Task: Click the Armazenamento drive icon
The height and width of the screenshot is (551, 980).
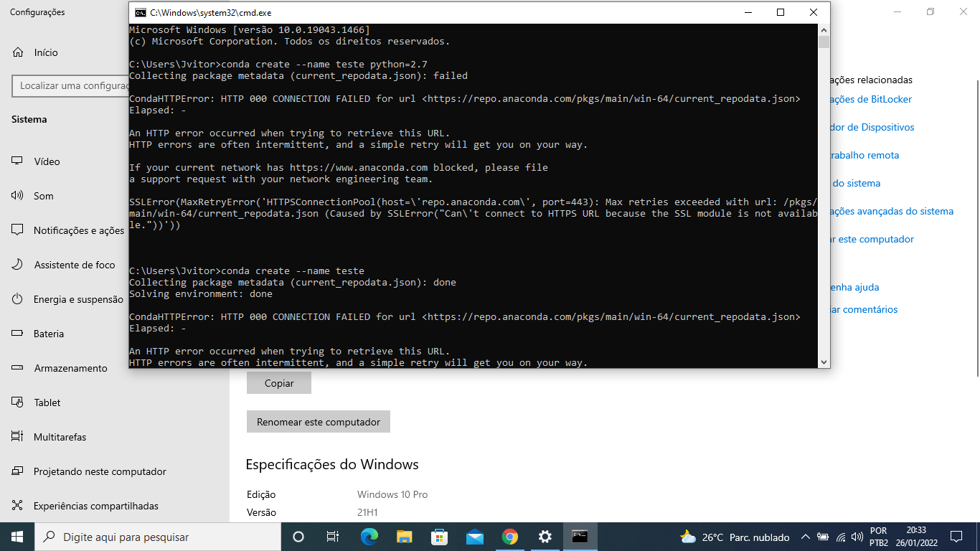Action: coord(17,368)
